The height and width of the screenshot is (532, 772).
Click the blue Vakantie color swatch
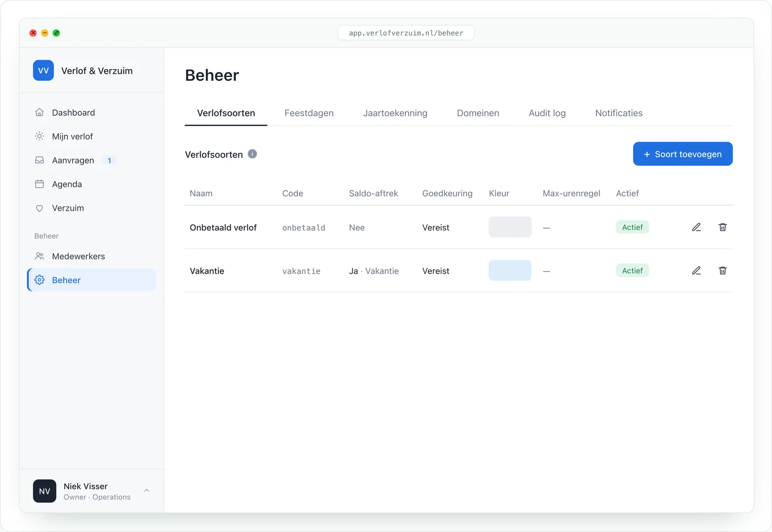coord(510,270)
